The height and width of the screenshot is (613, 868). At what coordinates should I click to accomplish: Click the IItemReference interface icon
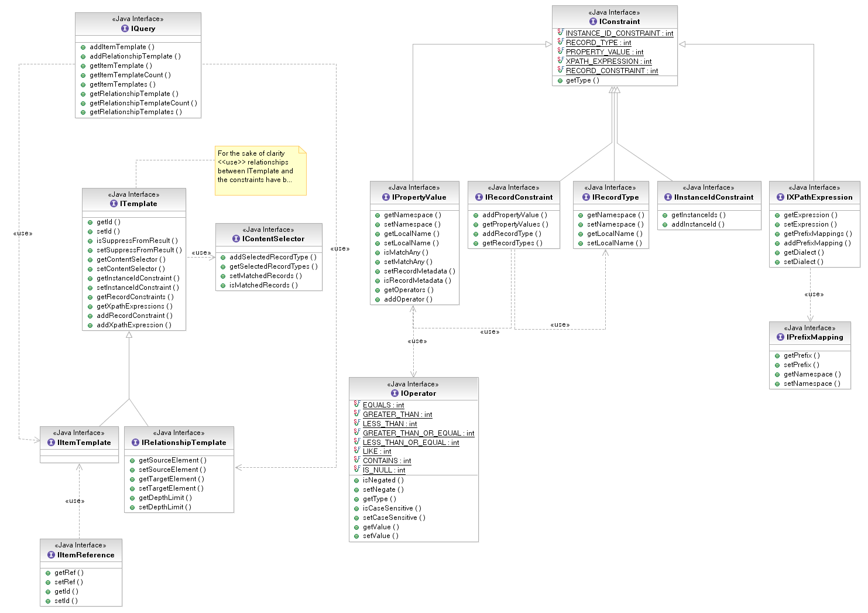click(x=51, y=555)
